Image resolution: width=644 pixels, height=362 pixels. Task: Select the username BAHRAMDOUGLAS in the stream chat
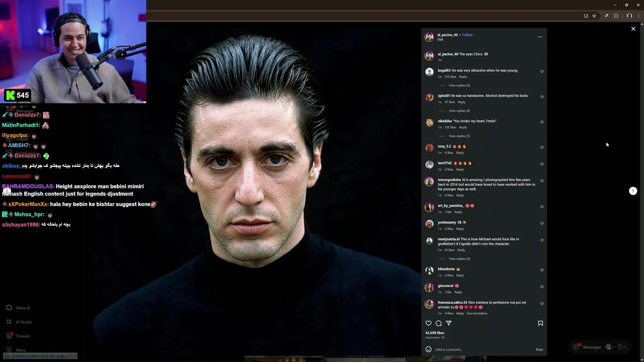28,186
